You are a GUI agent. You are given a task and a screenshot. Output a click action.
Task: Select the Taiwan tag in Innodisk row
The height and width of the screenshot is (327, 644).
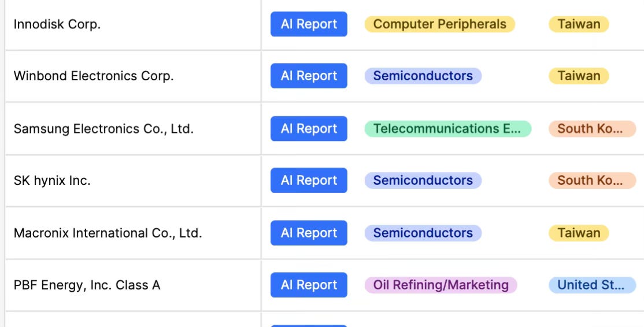579,24
